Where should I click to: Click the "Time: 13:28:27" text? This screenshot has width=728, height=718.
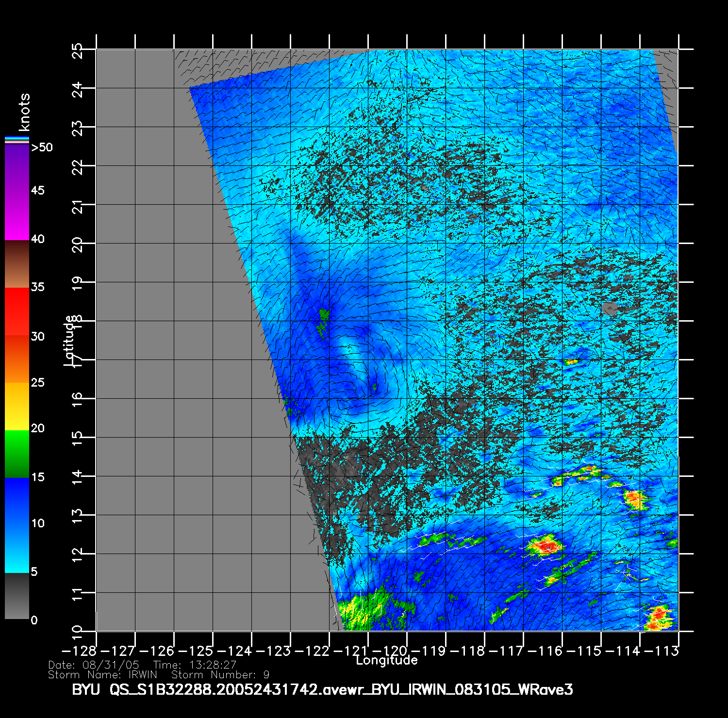195,665
